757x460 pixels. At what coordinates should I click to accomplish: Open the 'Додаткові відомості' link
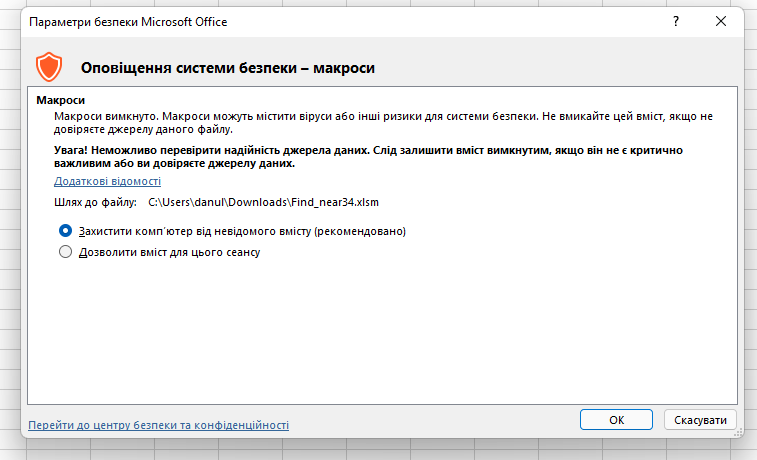point(107,182)
